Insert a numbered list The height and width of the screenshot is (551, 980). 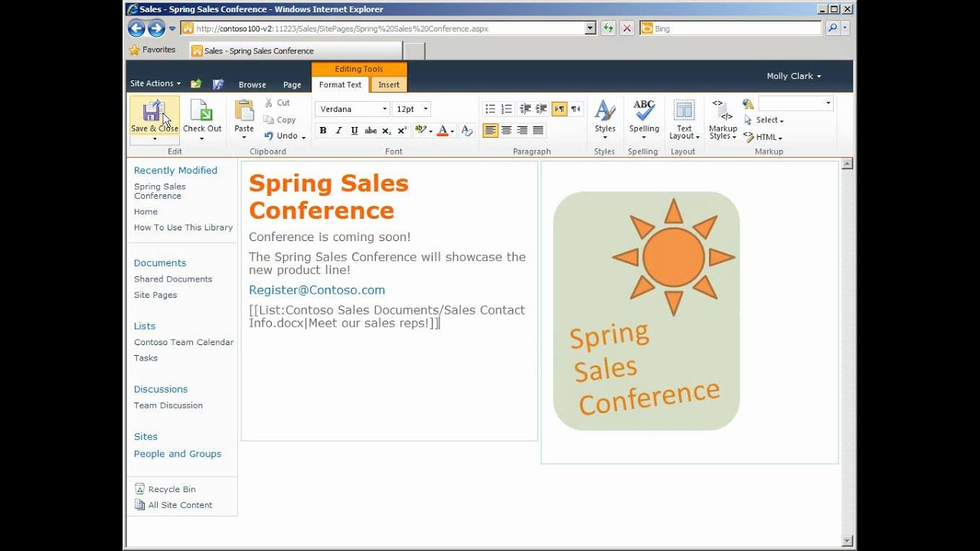[x=506, y=109]
